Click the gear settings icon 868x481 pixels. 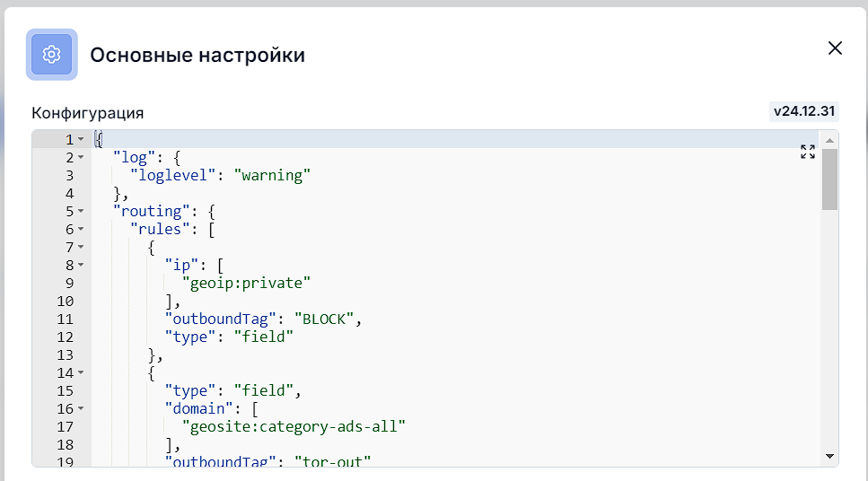click(x=51, y=54)
